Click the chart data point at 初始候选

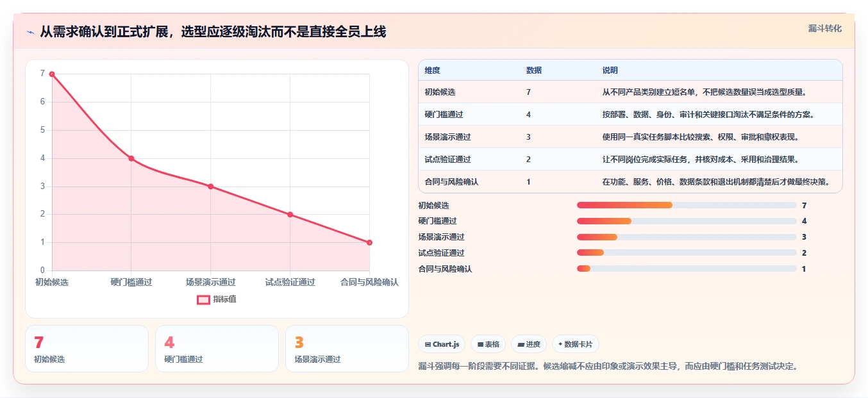point(52,74)
